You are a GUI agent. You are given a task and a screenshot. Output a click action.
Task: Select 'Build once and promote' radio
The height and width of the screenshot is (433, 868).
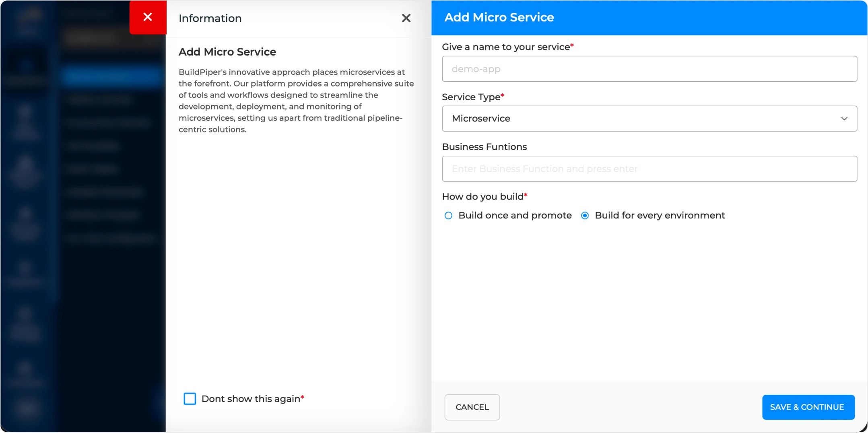point(448,216)
